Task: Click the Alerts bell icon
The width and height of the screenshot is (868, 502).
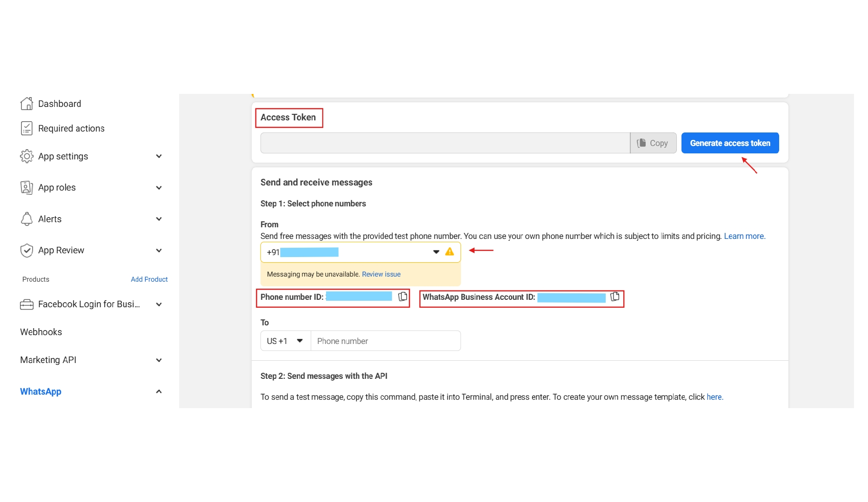Action: point(27,219)
